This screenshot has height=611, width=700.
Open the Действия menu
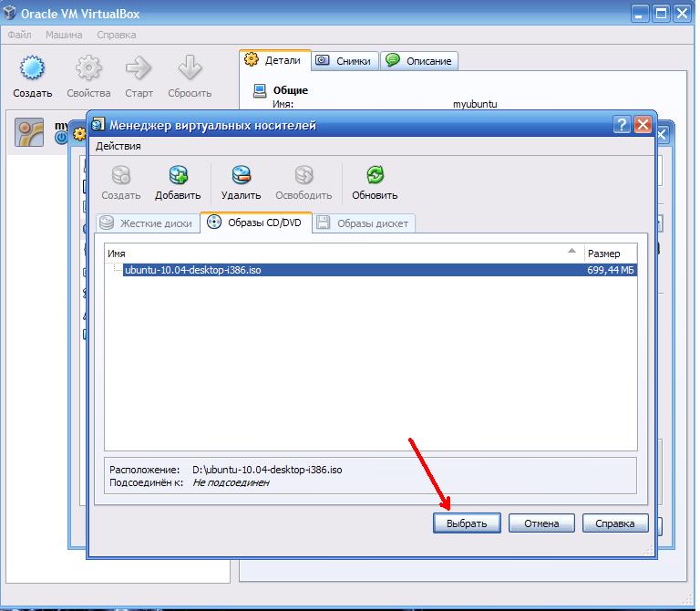pyautogui.click(x=118, y=146)
